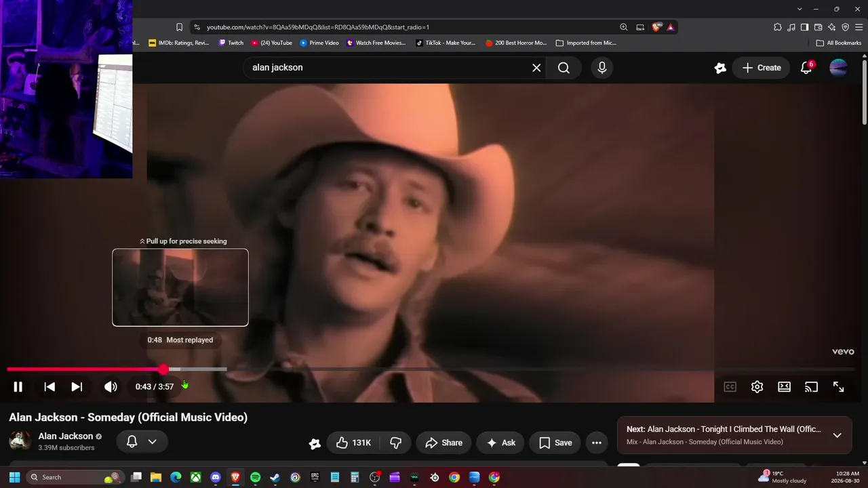Pause the video playback
Screen dimensions: 868x488
point(18,387)
